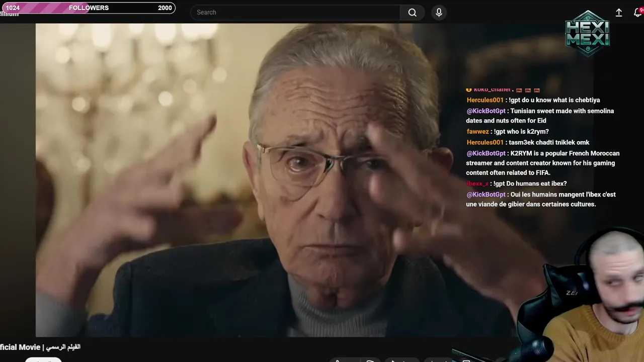This screenshot has width=644, height=362.
Task: Click the follower goal value '2000'
Action: [x=165, y=8]
